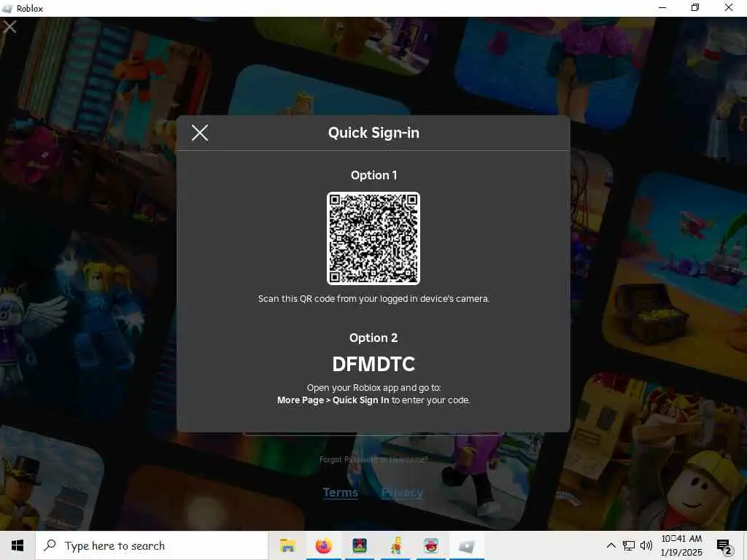Click the Roblox title bar icon
747x560 pixels.
(x=7, y=8)
